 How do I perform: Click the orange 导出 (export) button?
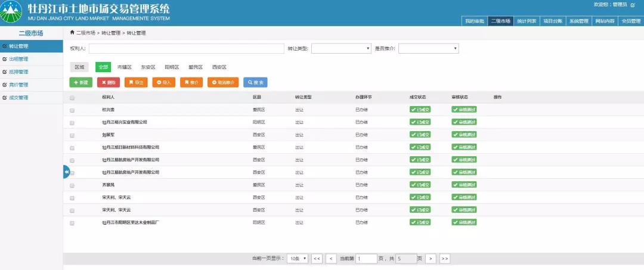point(136,82)
